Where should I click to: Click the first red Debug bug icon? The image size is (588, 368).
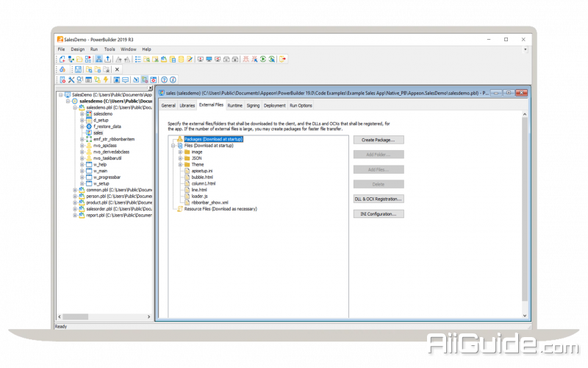coord(246,60)
